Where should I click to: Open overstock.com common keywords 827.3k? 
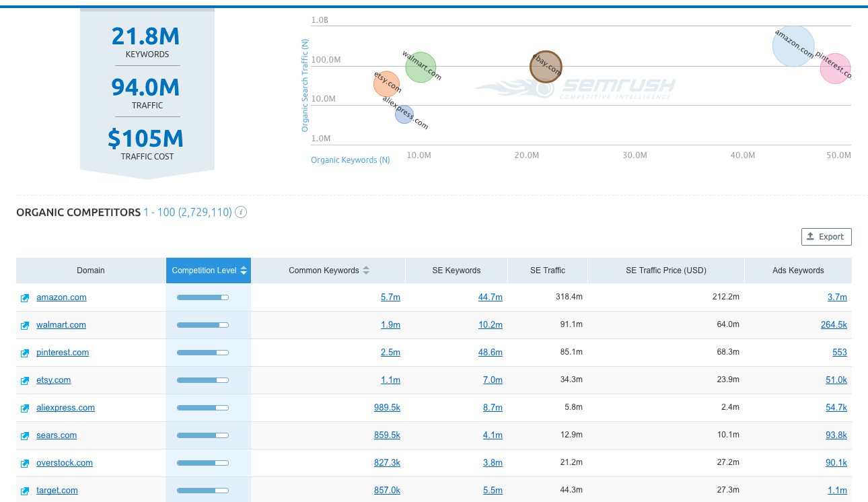point(387,463)
